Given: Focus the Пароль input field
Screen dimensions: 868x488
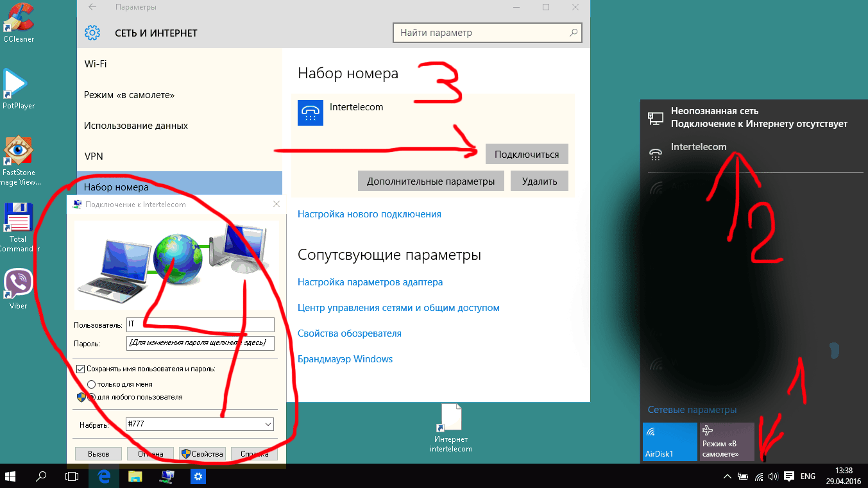Looking at the screenshot, I should pos(200,343).
